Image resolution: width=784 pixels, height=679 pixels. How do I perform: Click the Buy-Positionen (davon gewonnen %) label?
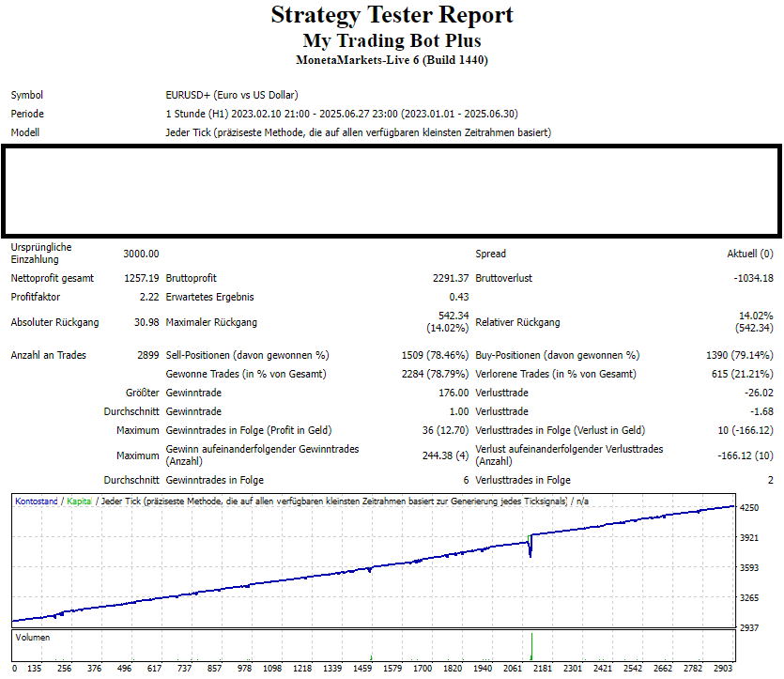[x=557, y=356]
